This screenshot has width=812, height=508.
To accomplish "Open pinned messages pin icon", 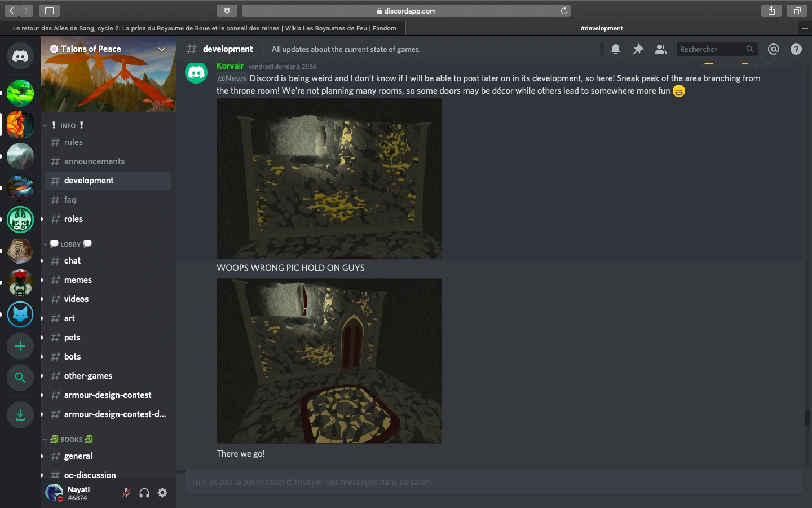I will coord(638,49).
